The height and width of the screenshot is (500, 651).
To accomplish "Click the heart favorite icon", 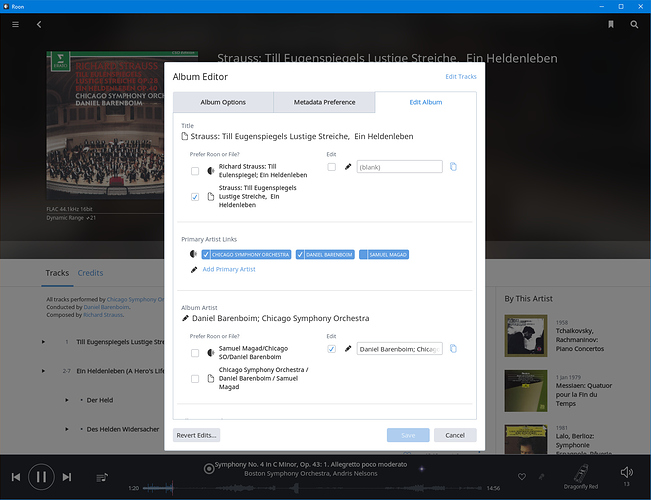I will [x=522, y=477].
